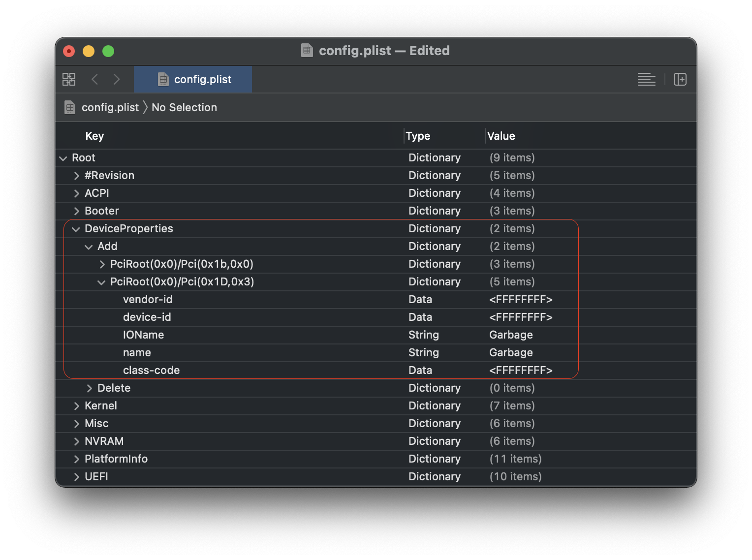Click the Value column header

(x=501, y=136)
